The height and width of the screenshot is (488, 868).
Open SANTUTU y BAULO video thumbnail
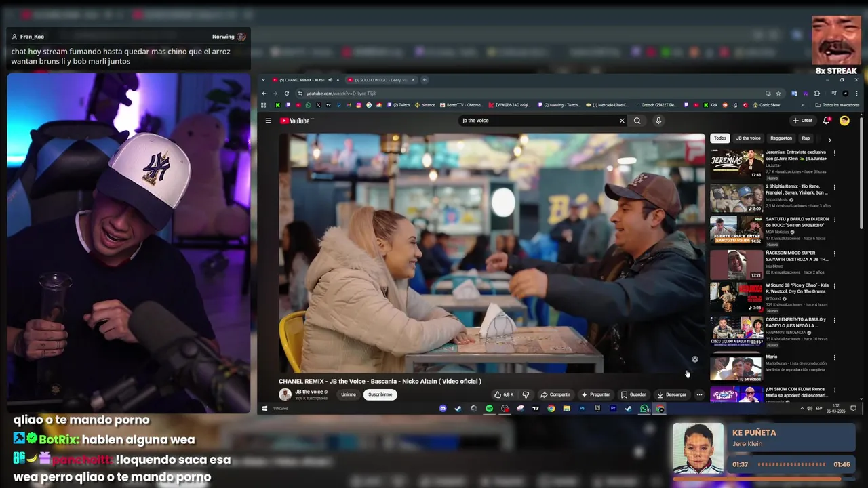pyautogui.click(x=736, y=229)
